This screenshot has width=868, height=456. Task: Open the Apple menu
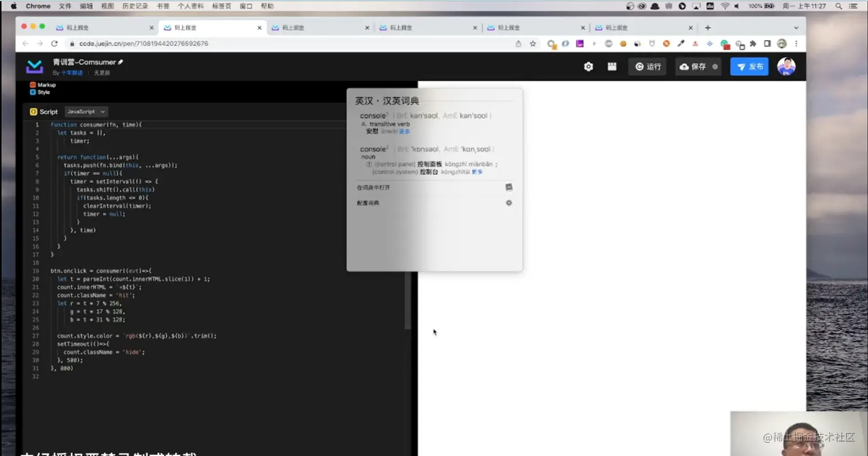pos(13,6)
